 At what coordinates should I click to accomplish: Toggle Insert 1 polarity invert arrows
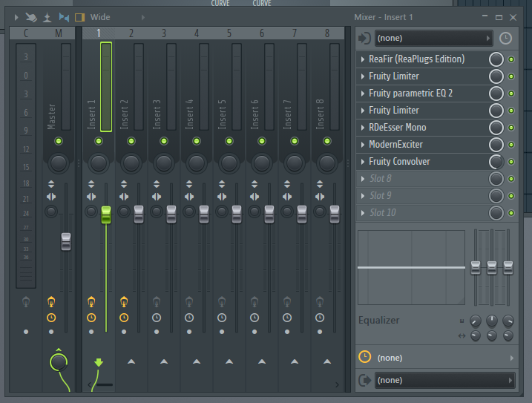point(91,184)
